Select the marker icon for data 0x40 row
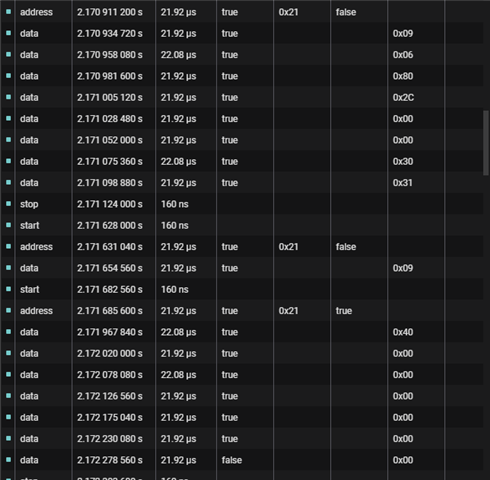490x480 pixels. coord(9,332)
